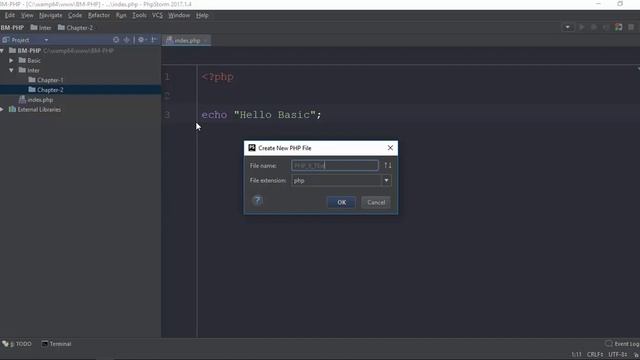Image resolution: width=640 pixels, height=360 pixels.
Task: Click Chapter-2 breadcrumb in navigation bar
Action: (x=76, y=28)
